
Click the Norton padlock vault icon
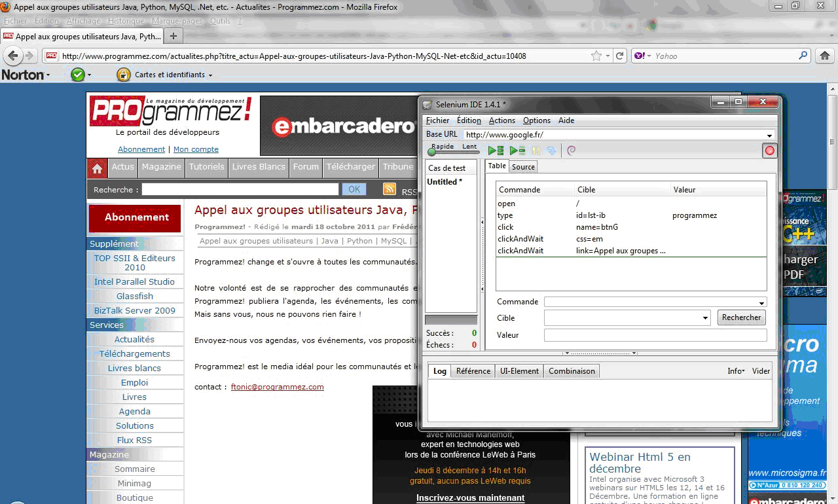coord(123,75)
